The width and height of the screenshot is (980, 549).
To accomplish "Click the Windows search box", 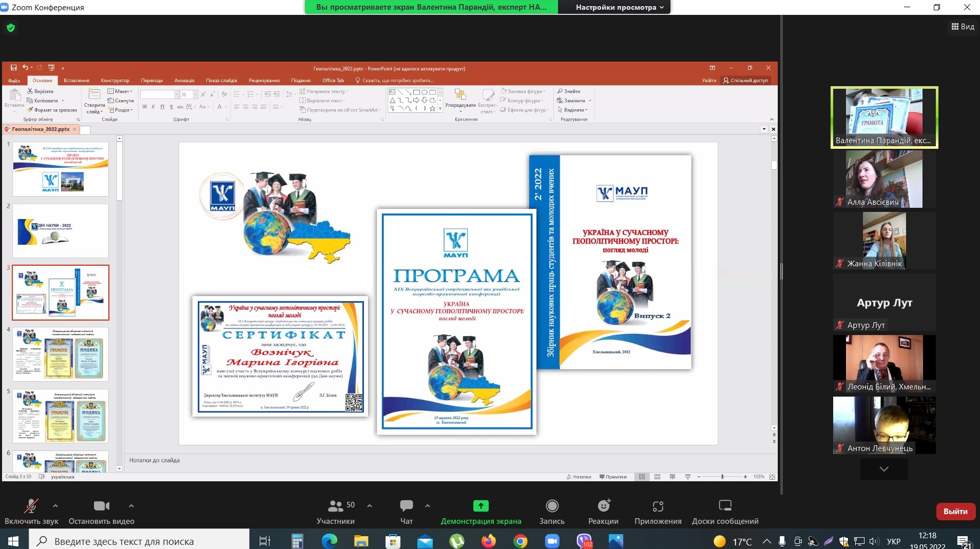I will [x=140, y=541].
